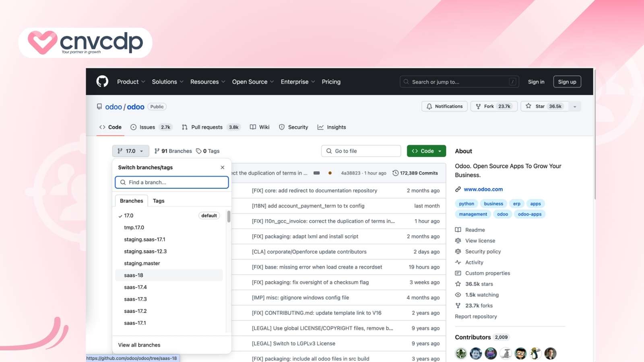Expand the 17.0 branch selector dropdown

click(130, 151)
